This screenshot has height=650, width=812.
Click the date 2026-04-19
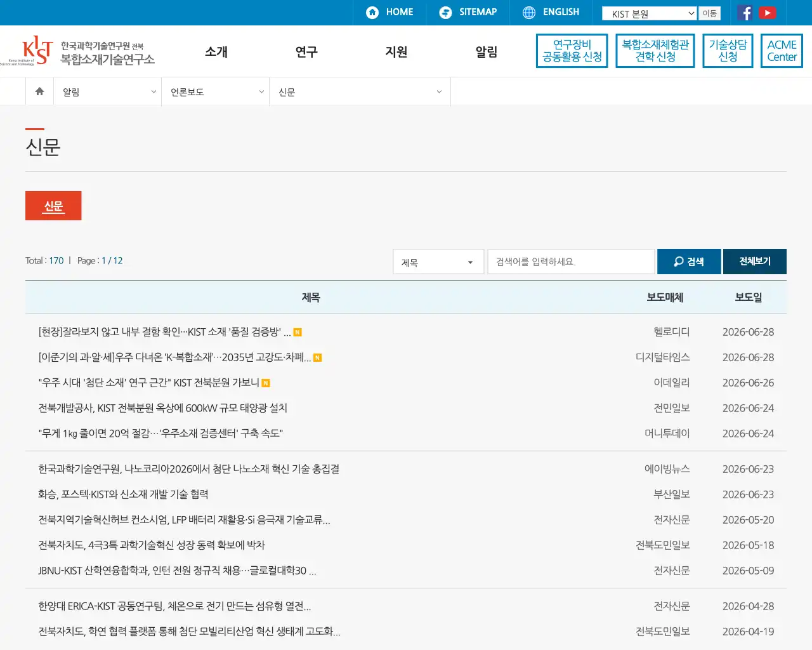[x=748, y=632]
